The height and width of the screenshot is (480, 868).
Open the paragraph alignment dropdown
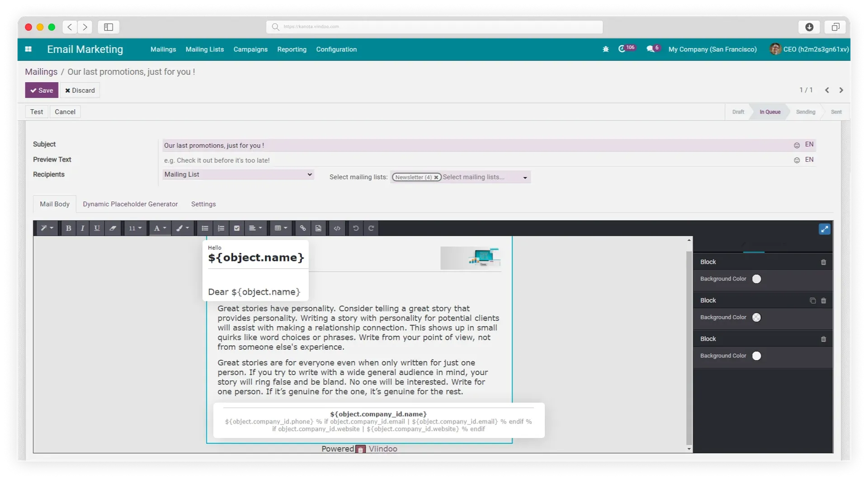coord(255,228)
